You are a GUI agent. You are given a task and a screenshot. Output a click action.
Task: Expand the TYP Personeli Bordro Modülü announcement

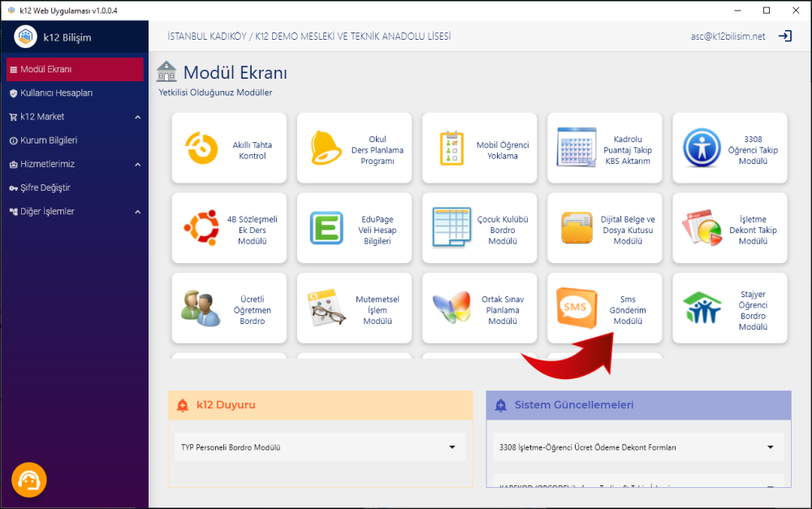[x=320, y=446]
